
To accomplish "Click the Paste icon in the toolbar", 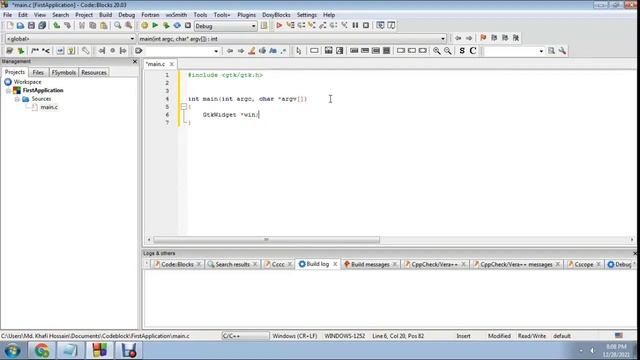I will click(x=104, y=26).
